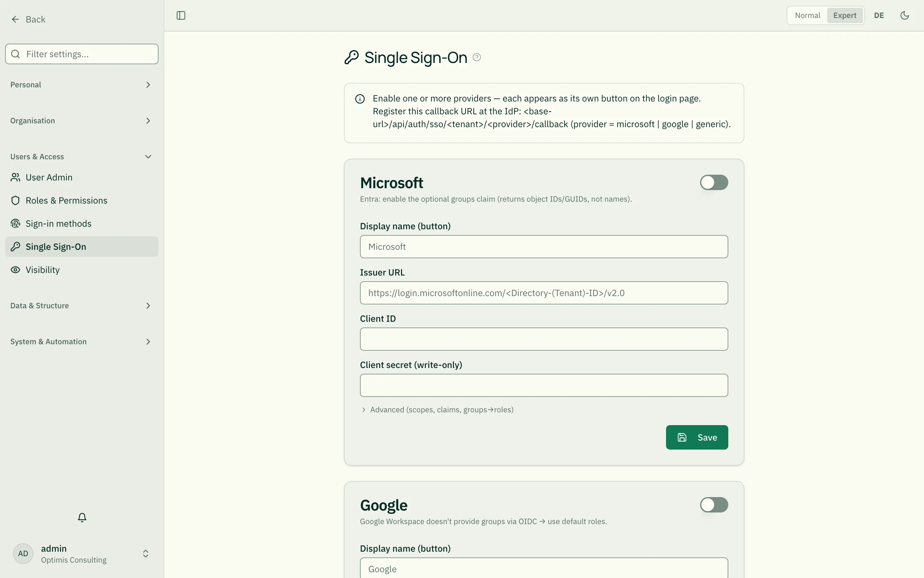This screenshot has width=924, height=578.
Task: Toggle the sidebar panel icon
Action: pyautogui.click(x=181, y=15)
